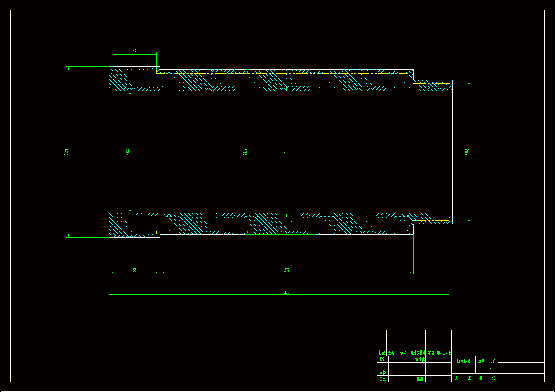Select the Ø132 bore diameter label
Screen dimensions: 555x392
(x=128, y=152)
